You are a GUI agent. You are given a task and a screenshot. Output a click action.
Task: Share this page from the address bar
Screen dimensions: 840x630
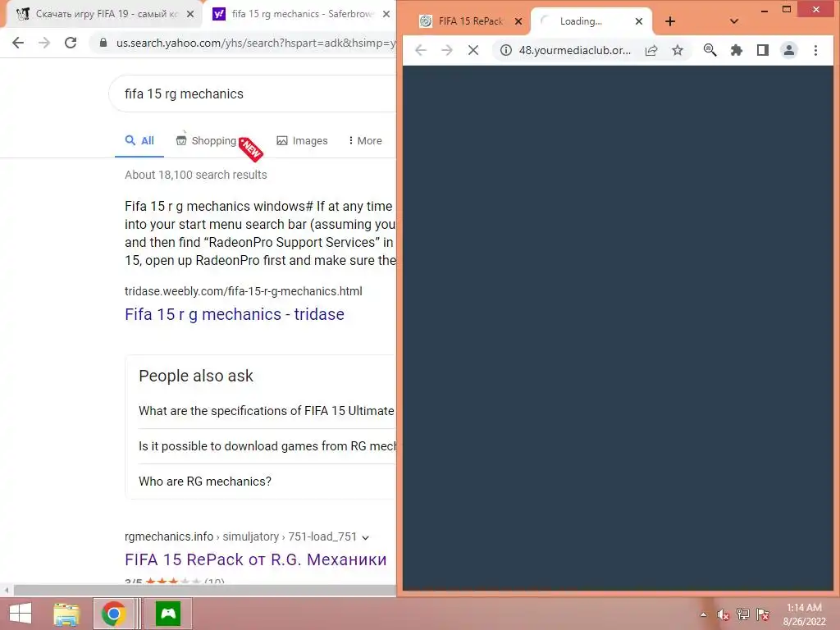point(651,50)
